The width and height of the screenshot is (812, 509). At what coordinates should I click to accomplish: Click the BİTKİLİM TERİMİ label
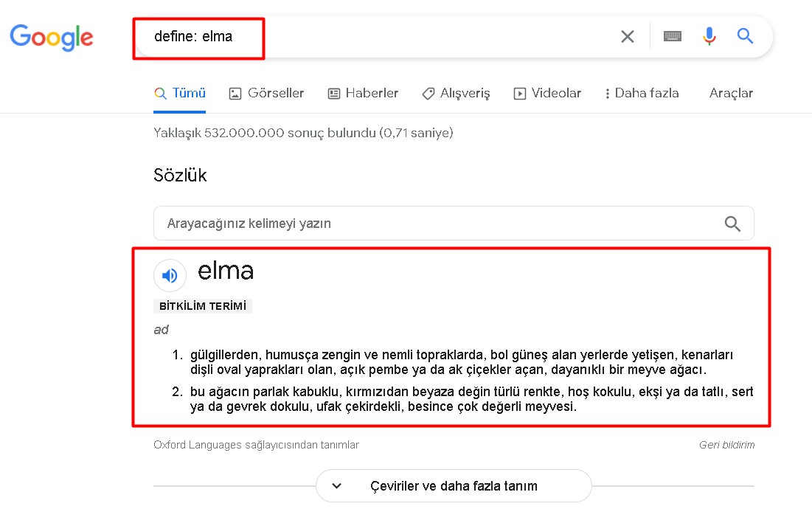pos(203,306)
